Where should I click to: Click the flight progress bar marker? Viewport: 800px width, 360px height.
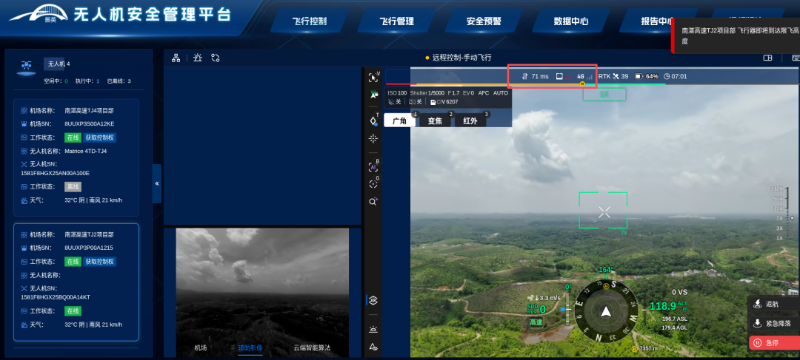pyautogui.click(x=582, y=84)
